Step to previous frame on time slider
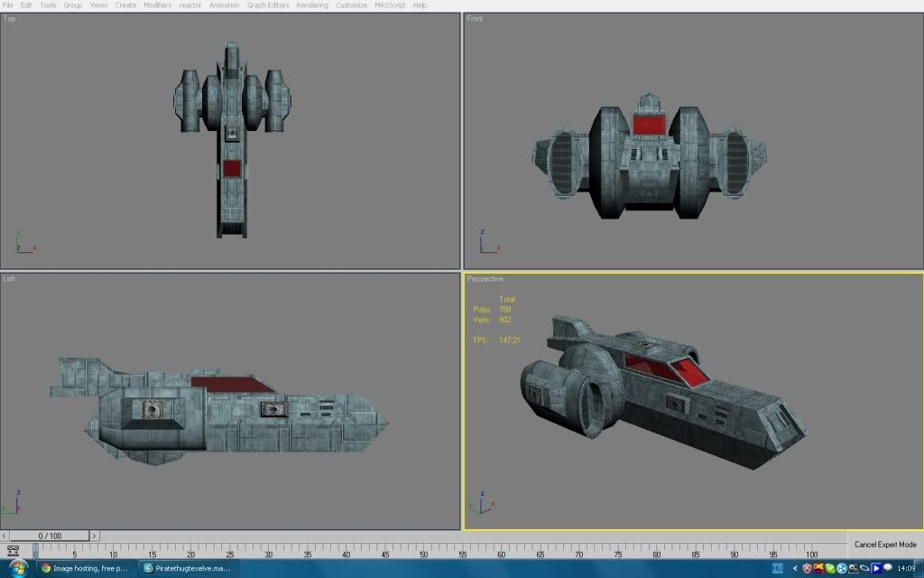This screenshot has height=578, width=924. coord(5,536)
